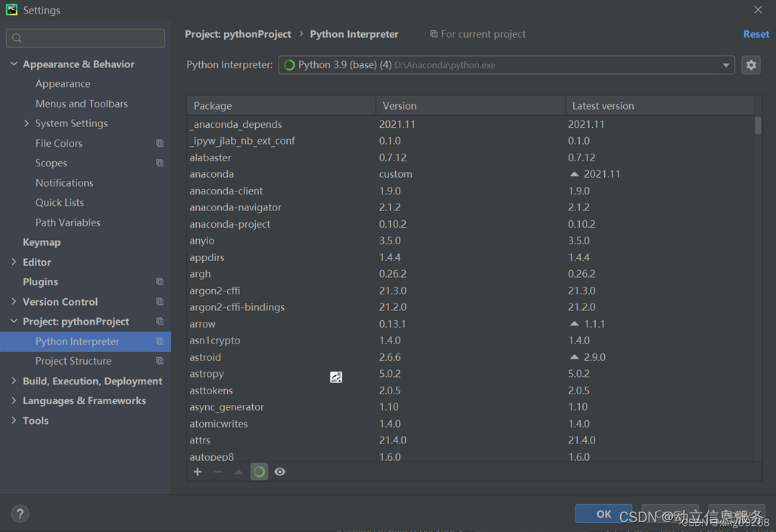Select the argon2-cffi-bindings package row
This screenshot has height=532, width=776.
point(470,306)
